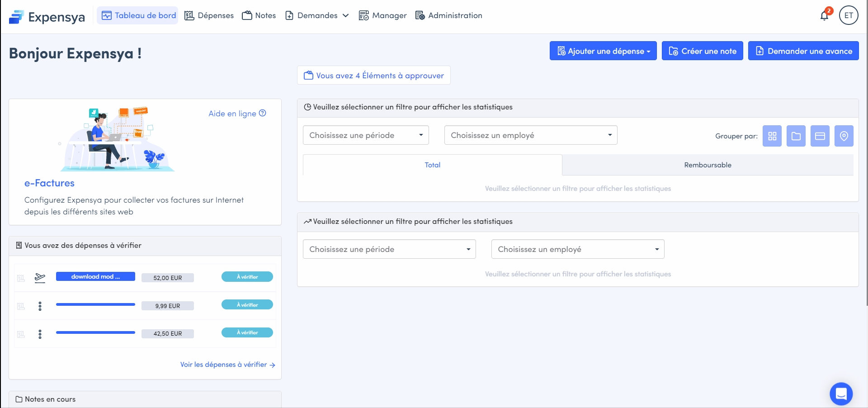This screenshot has width=868, height=408.
Task: Group statistics by category grid icon
Action: coord(772,136)
